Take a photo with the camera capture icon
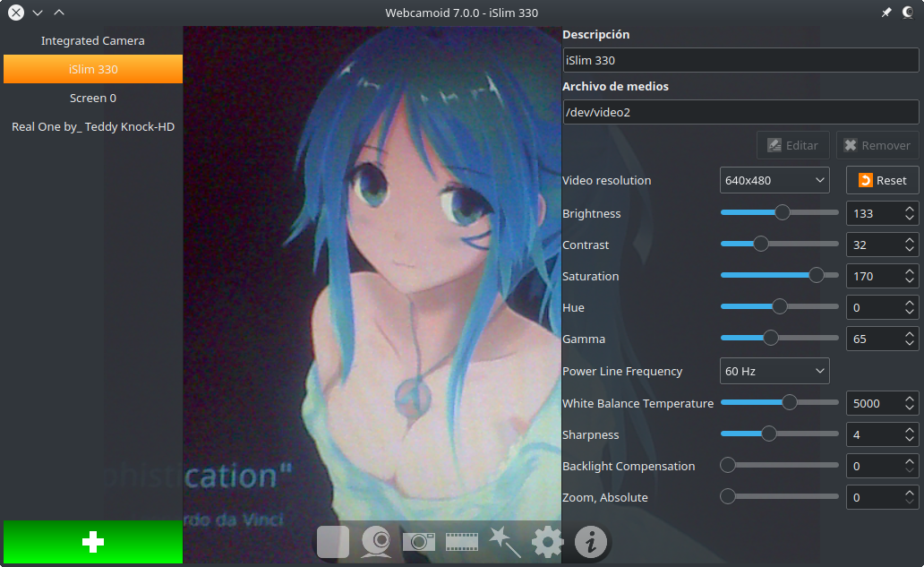The width and height of the screenshot is (924, 567). coord(418,541)
